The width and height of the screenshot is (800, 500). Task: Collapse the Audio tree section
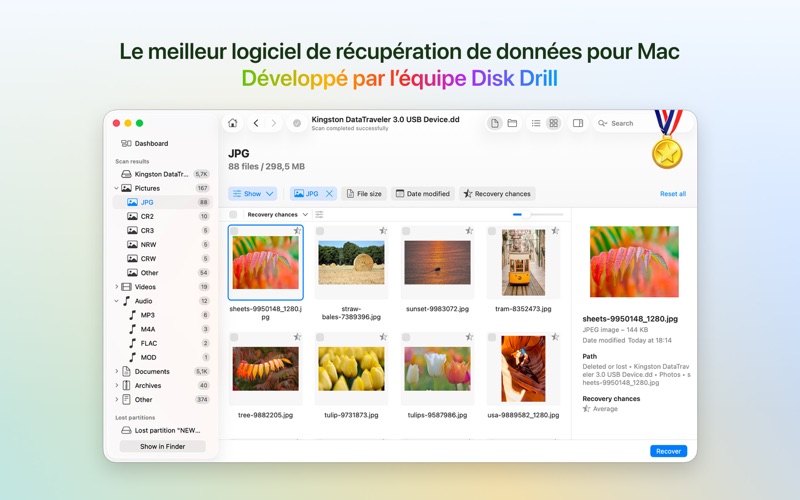pyautogui.click(x=116, y=301)
